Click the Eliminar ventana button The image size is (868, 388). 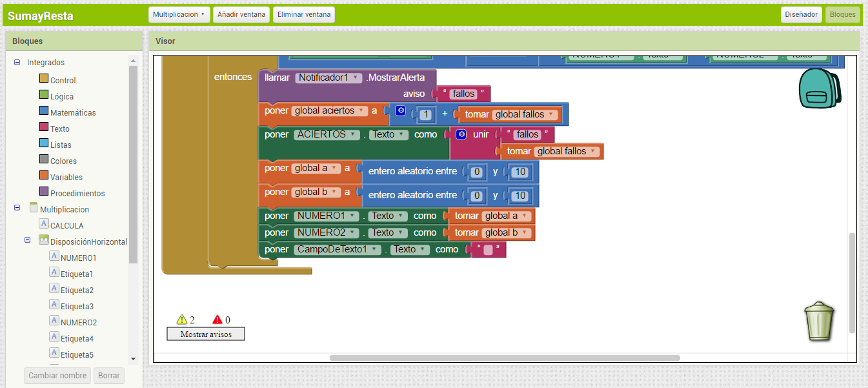point(304,14)
